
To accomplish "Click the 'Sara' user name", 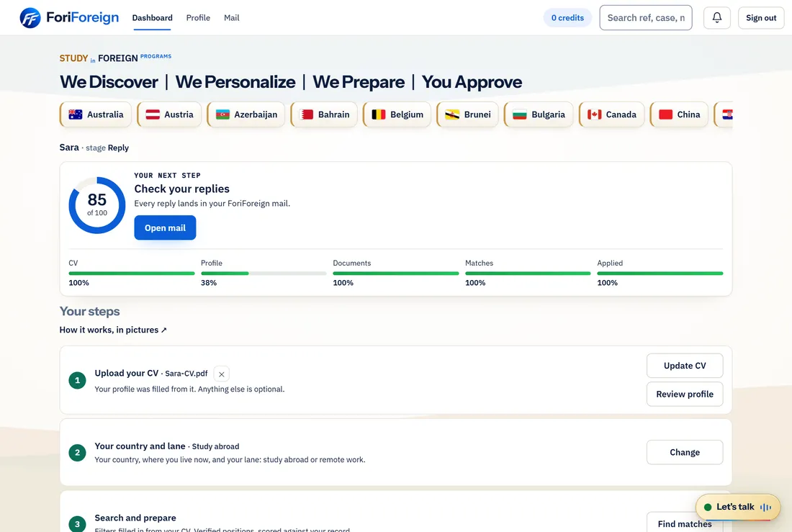I will pos(69,148).
